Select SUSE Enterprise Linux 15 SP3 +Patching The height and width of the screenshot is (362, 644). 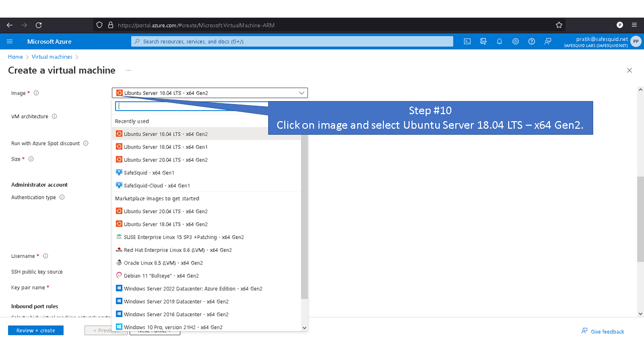click(x=206, y=237)
